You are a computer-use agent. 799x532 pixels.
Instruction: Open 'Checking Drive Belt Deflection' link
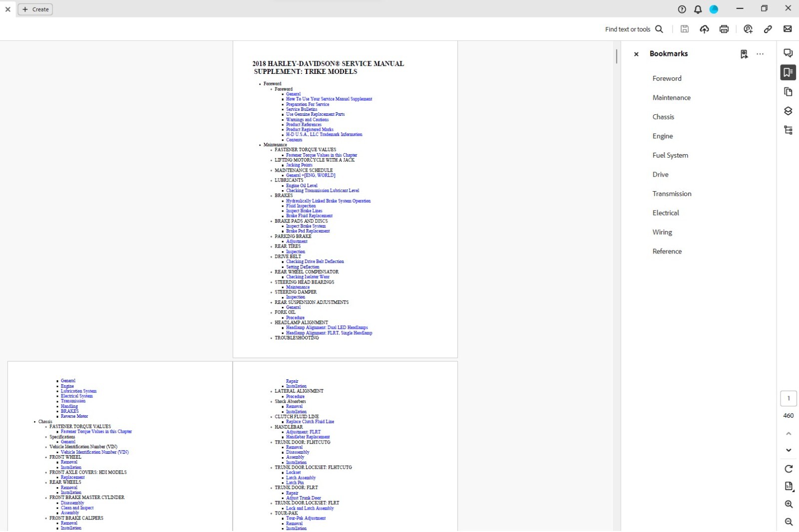315,262
